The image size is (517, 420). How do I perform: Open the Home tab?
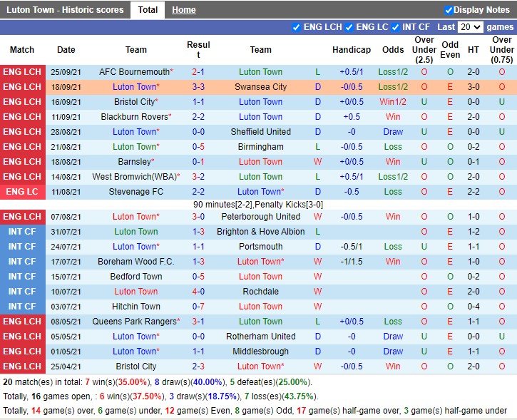[183, 10]
